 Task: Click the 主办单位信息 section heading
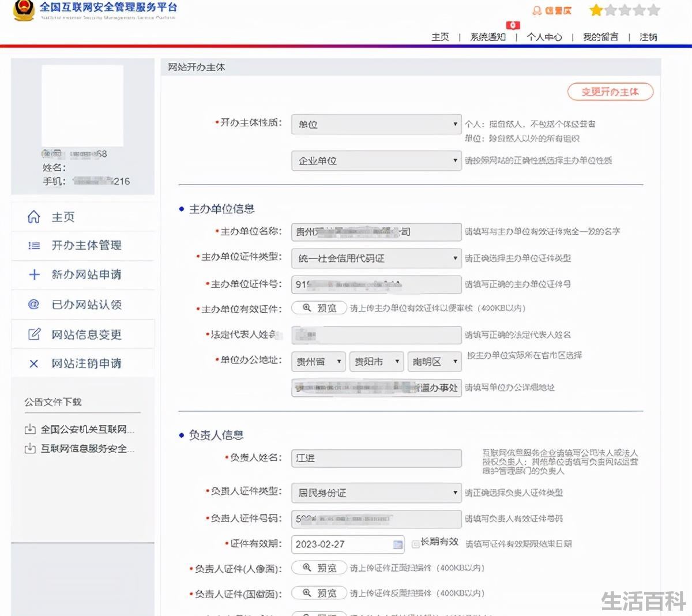point(221,209)
